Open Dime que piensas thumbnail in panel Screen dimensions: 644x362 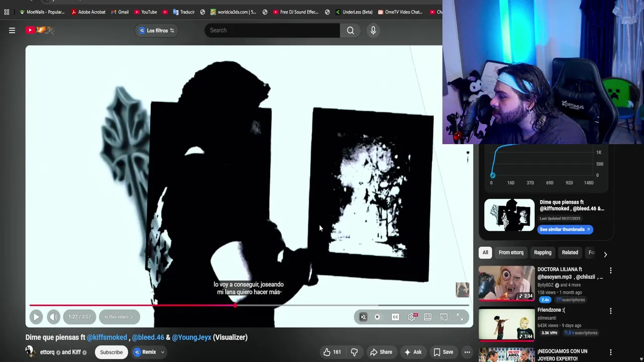pos(509,215)
